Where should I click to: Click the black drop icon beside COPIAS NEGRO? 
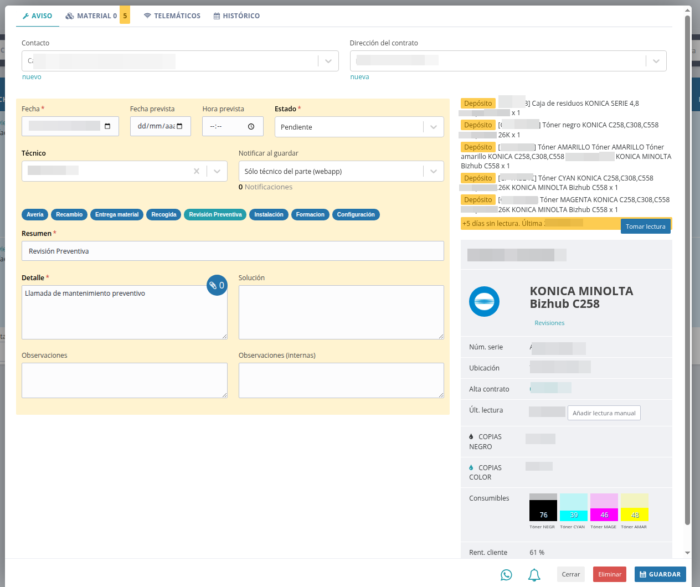coord(471,437)
